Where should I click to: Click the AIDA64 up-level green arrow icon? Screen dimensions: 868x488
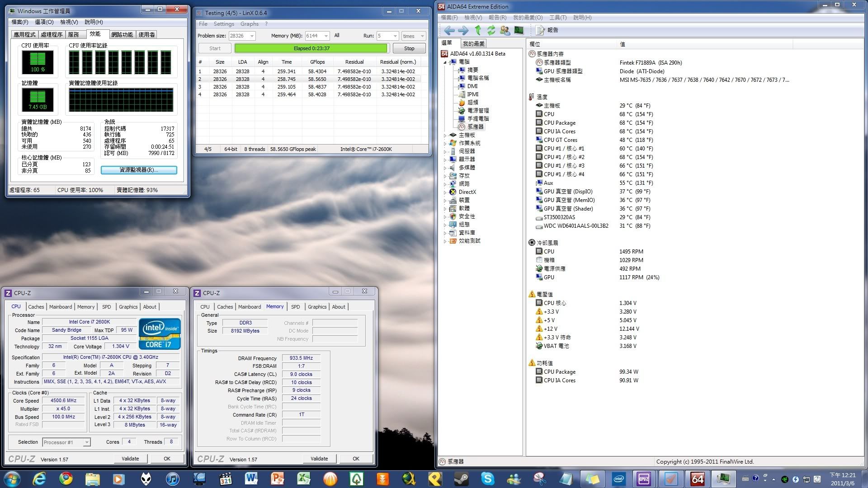click(477, 30)
